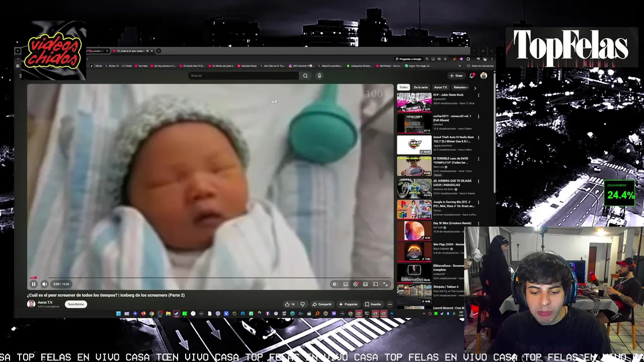Open Jungle in Gaming Mix video title
Viewport: 644px width, 362px height.
pos(453,204)
